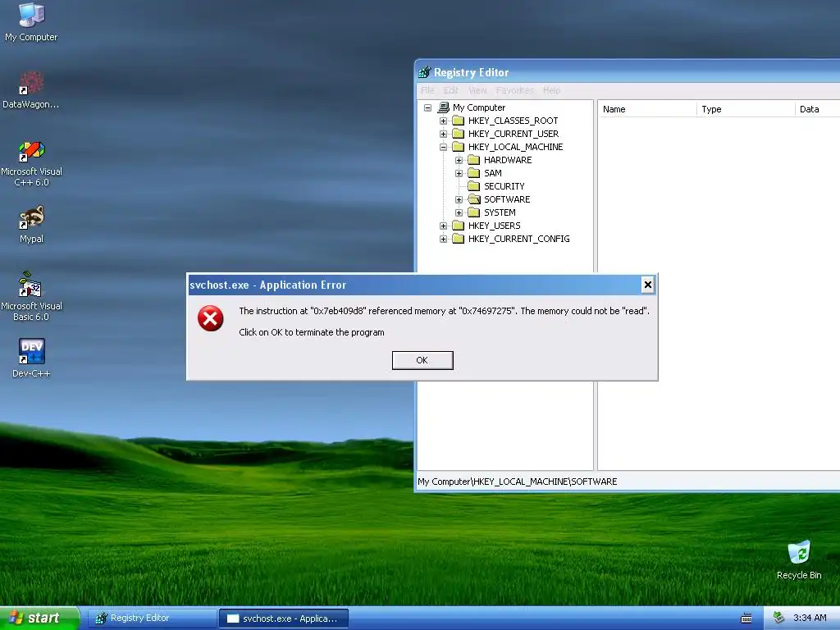Select the HKEY_USERS tree label
Image resolution: width=840 pixels, height=630 pixels.
click(x=494, y=226)
